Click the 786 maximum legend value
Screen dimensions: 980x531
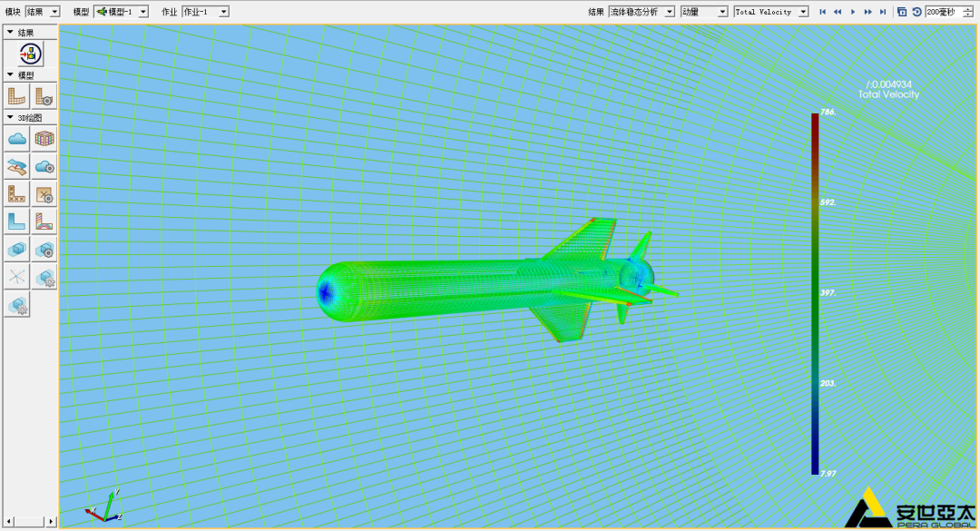(828, 112)
